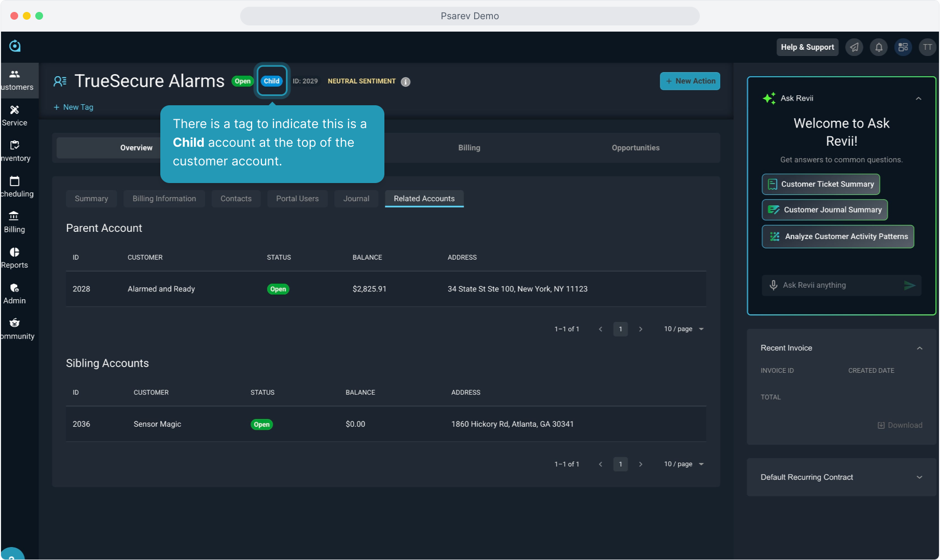
Task: Open the Service section in sidebar
Action: click(x=15, y=115)
